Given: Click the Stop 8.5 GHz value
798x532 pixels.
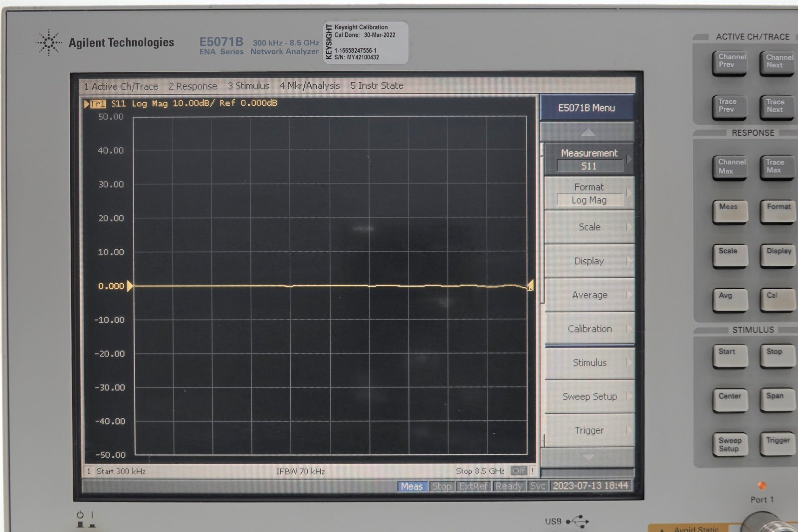Looking at the screenshot, I should coord(480,471).
